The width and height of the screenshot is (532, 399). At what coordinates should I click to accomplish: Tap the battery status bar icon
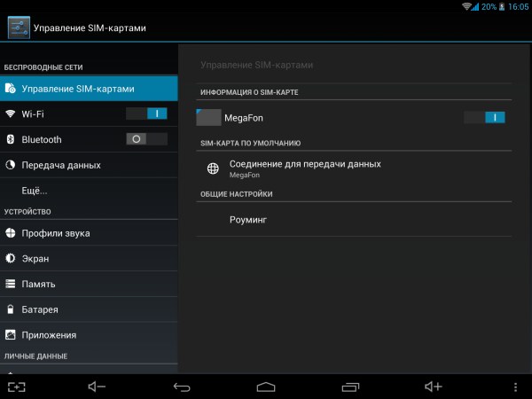point(502,6)
